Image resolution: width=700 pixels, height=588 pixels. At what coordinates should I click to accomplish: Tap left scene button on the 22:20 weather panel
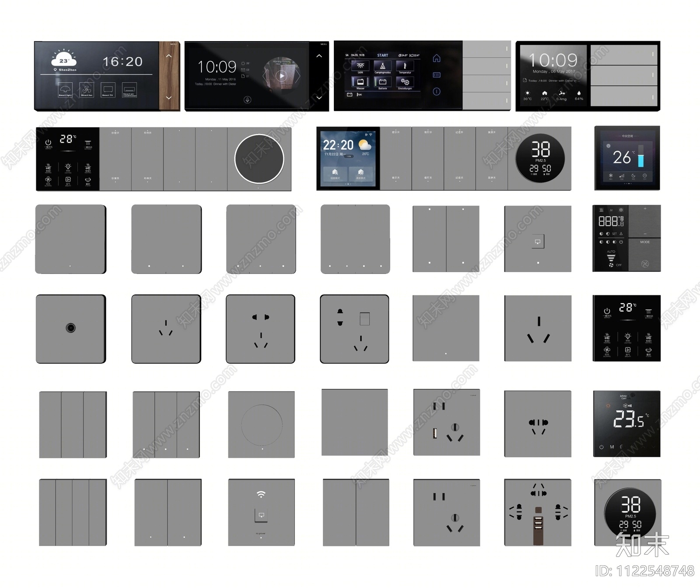point(335,173)
